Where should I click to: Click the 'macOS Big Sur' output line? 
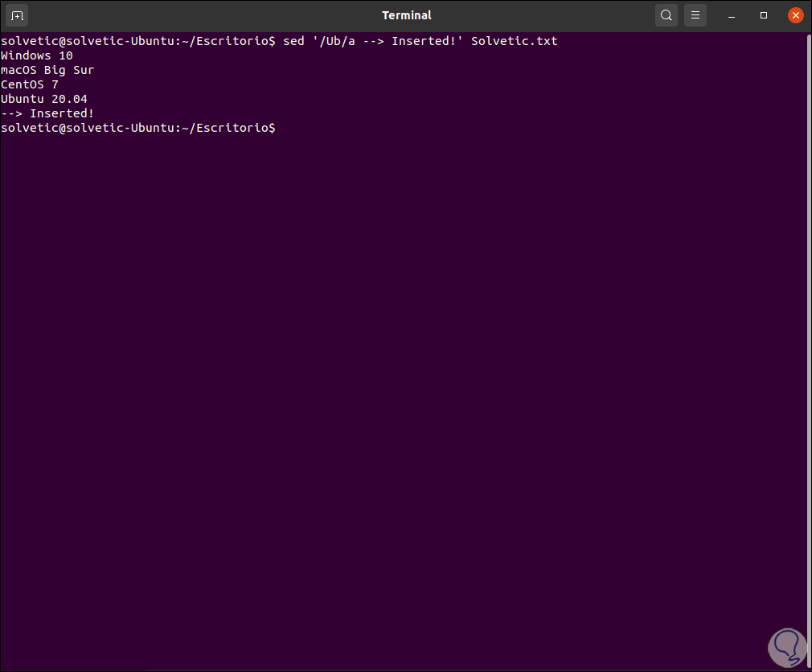[x=47, y=70]
